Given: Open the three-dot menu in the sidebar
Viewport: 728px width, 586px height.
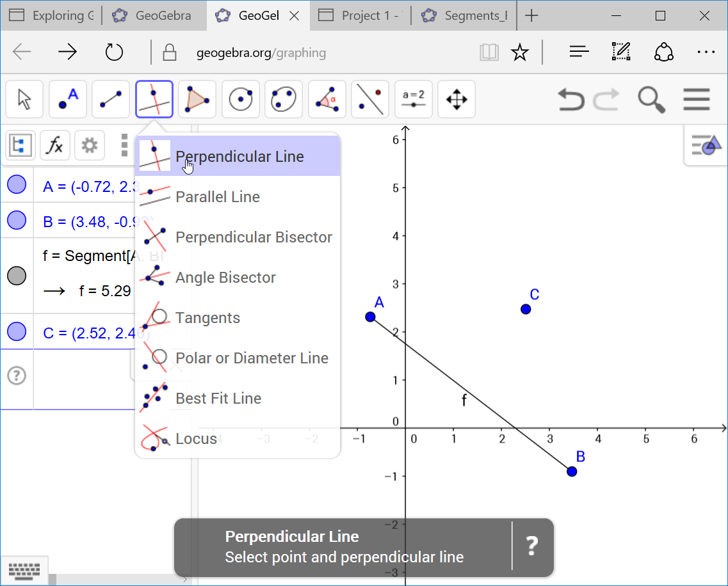Looking at the screenshot, I should tap(123, 145).
